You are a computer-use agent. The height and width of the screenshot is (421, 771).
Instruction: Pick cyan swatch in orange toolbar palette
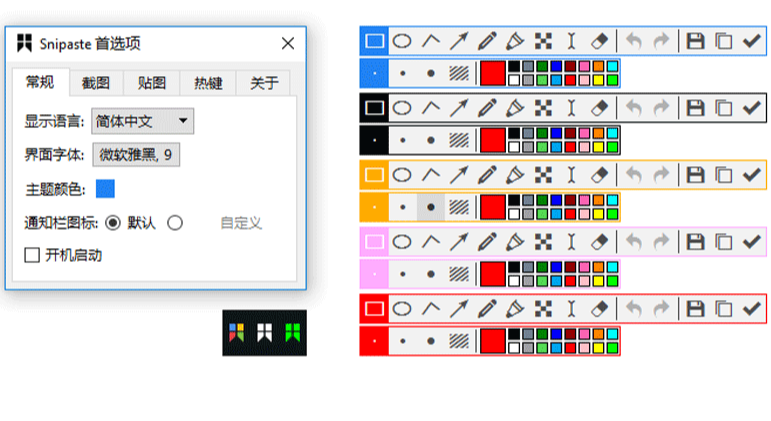pos(612,200)
